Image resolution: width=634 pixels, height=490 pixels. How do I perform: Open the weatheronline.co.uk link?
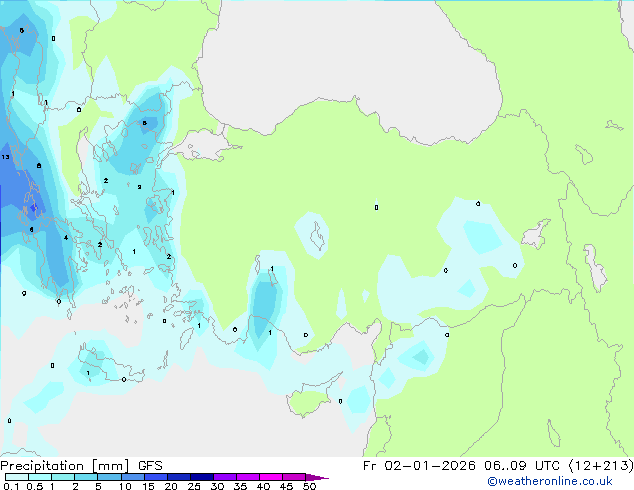(x=550, y=481)
